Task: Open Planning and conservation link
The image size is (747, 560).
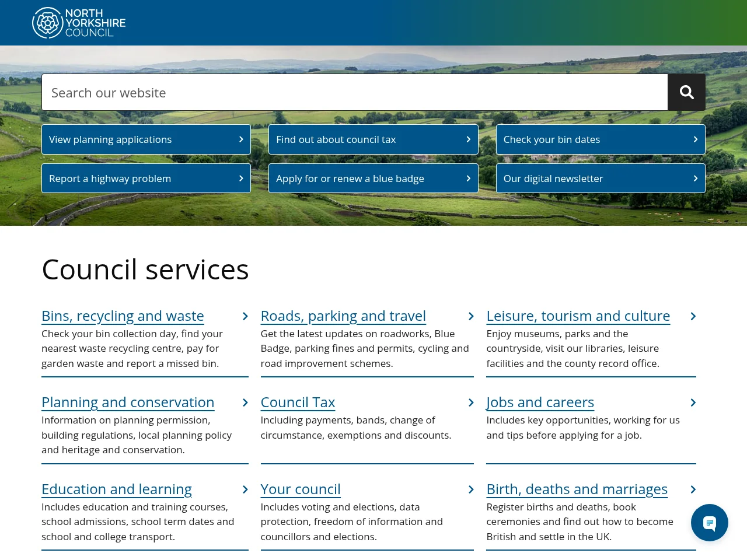Action: coord(128,402)
